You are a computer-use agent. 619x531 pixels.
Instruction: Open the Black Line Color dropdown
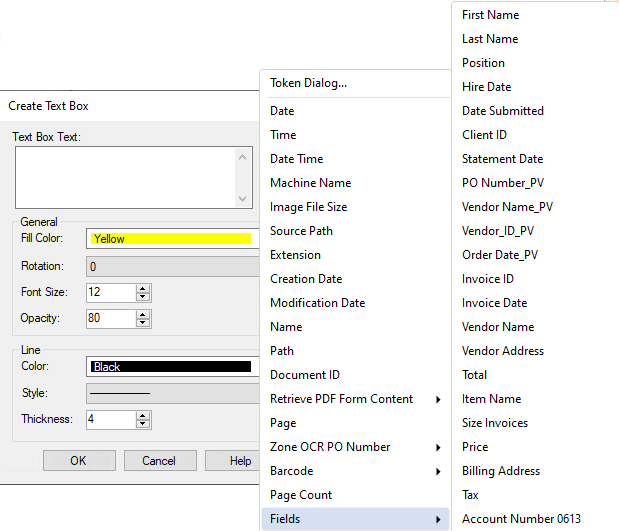(x=173, y=366)
